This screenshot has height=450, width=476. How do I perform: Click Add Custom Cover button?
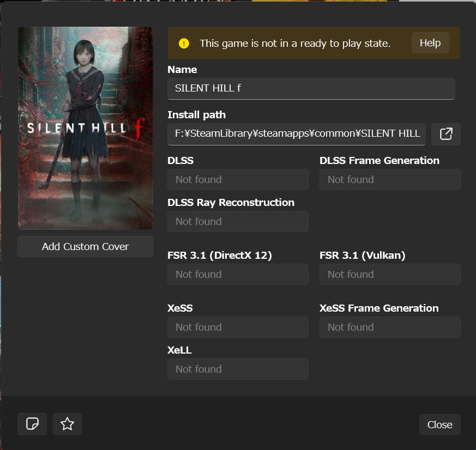(x=86, y=247)
